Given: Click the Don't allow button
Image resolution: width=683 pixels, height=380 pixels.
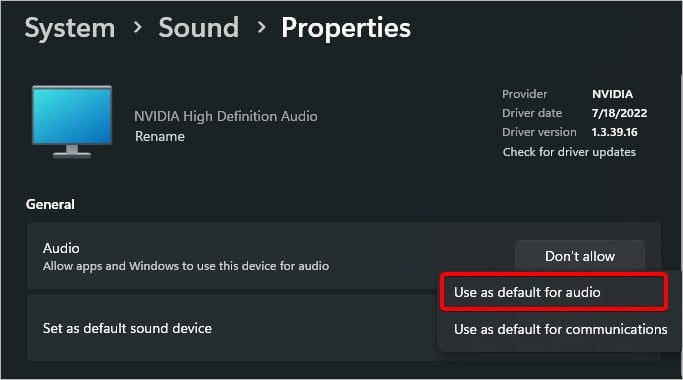Looking at the screenshot, I should pyautogui.click(x=580, y=256).
